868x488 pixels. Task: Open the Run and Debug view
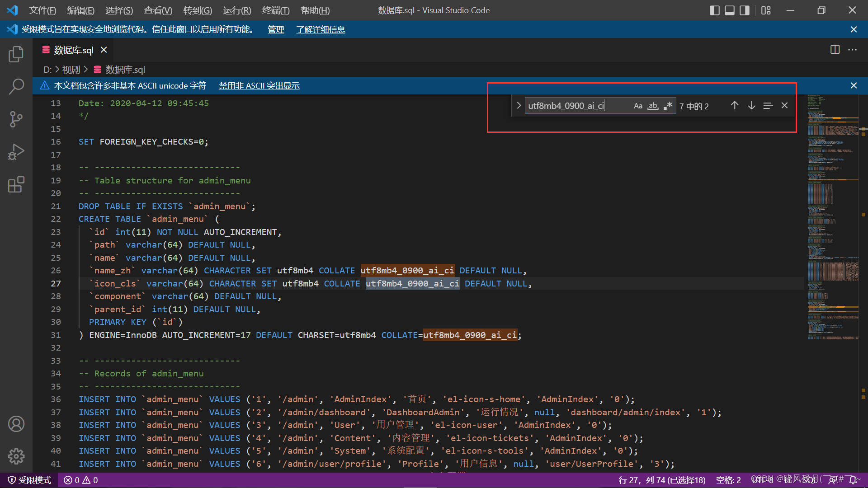click(x=16, y=152)
